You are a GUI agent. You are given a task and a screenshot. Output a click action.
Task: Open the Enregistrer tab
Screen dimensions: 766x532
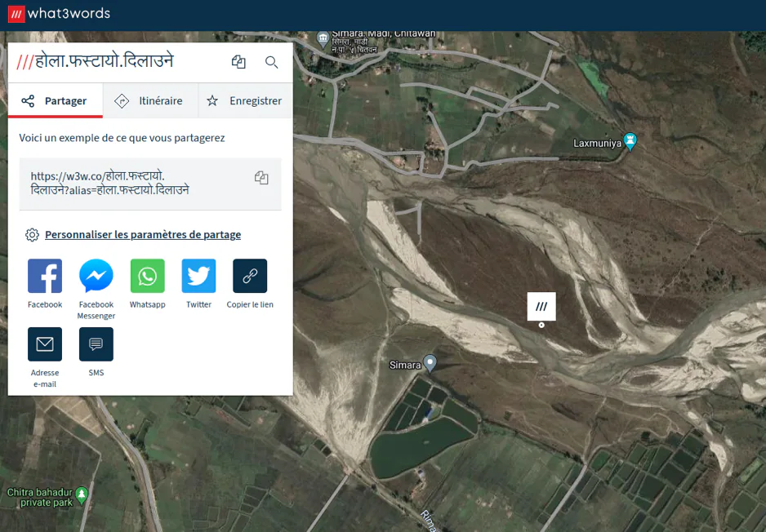pyautogui.click(x=245, y=100)
